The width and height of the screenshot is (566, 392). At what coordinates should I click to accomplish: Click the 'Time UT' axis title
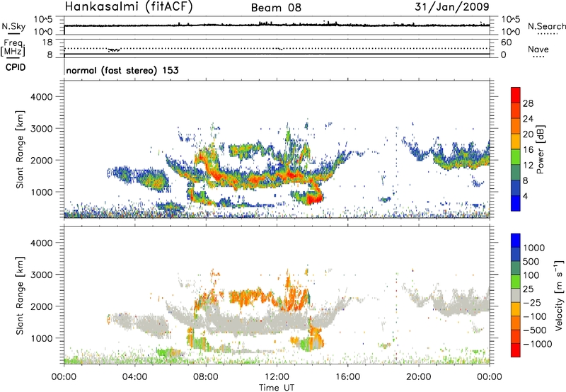pyautogui.click(x=277, y=388)
